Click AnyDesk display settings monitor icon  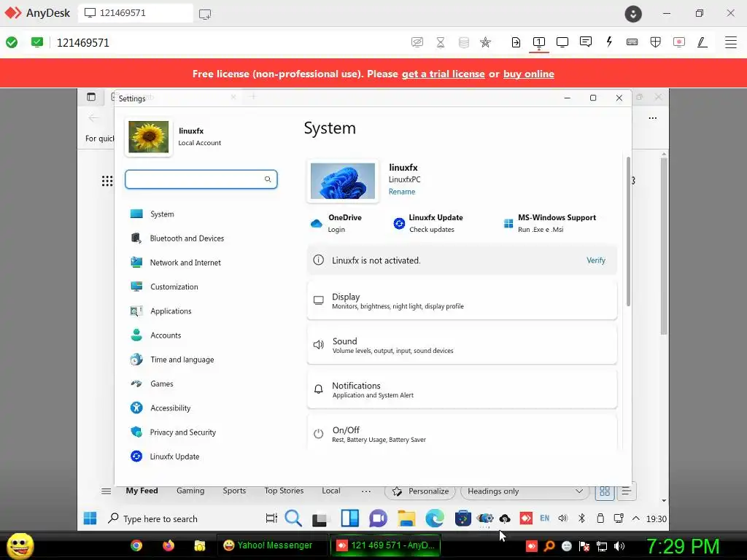562,42
